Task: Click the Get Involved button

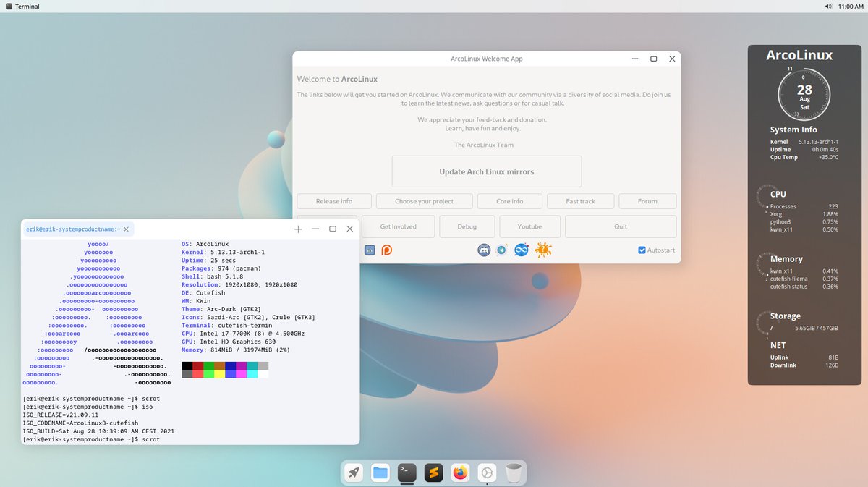Action: click(x=398, y=226)
